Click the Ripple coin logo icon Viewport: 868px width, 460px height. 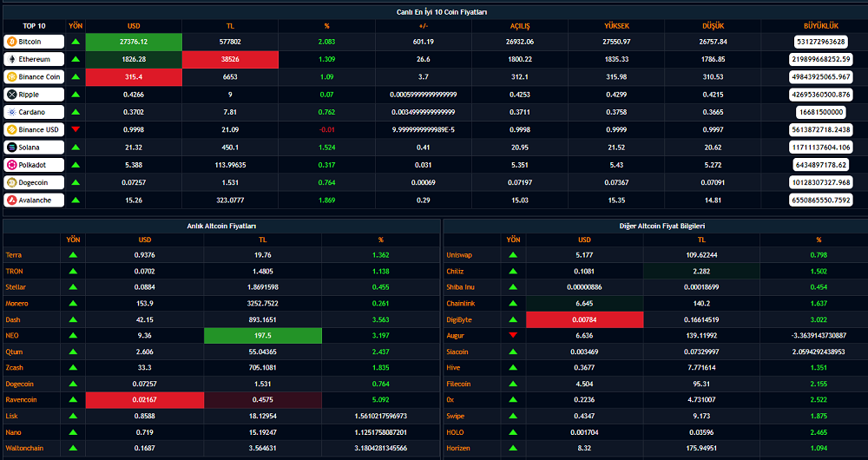[11, 95]
